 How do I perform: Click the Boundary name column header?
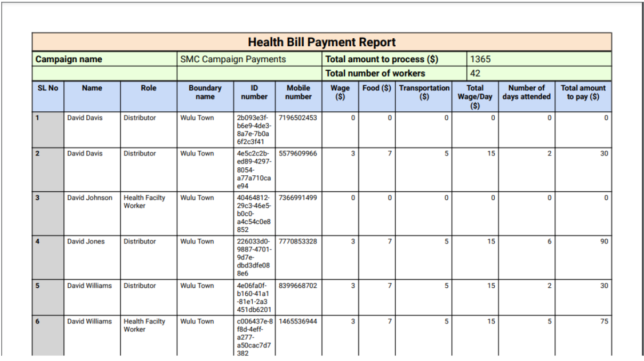pyautogui.click(x=205, y=93)
